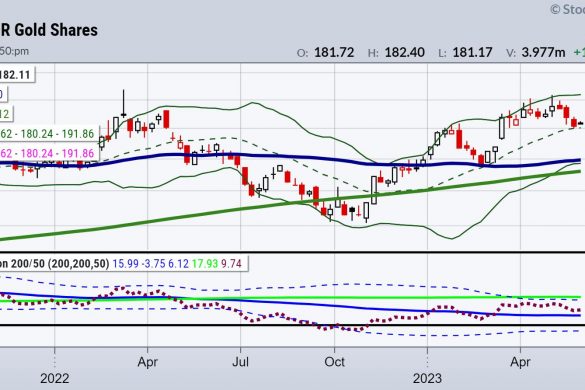
Task: Select the Jul marker on the time axis
Action: coord(240,362)
